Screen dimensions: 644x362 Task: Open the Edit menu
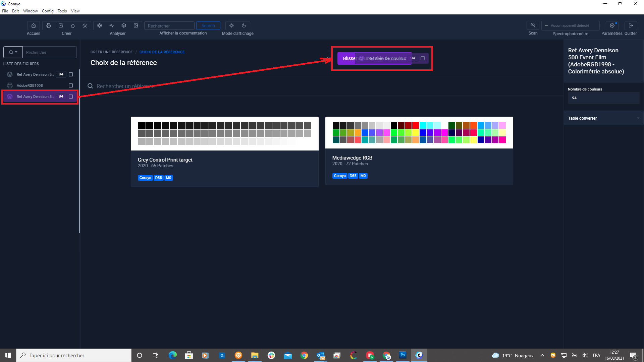(15, 11)
